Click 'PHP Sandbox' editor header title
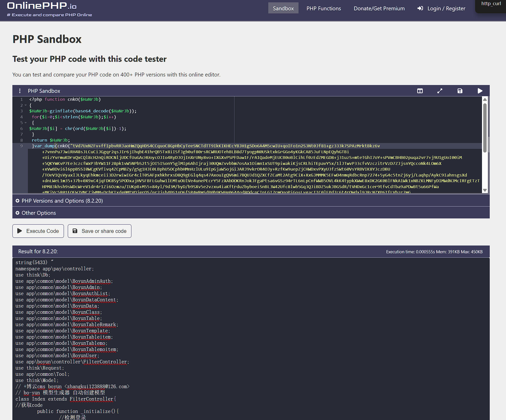Viewport: 506px width, 420px height. click(x=44, y=91)
